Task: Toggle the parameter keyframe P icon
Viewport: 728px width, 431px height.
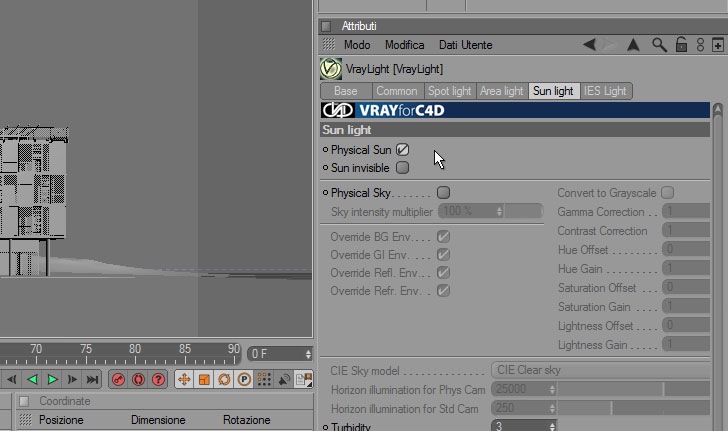Action: (244, 379)
